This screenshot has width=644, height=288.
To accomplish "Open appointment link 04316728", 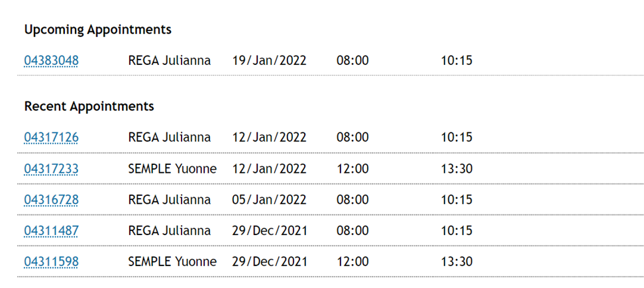I will (x=51, y=199).
